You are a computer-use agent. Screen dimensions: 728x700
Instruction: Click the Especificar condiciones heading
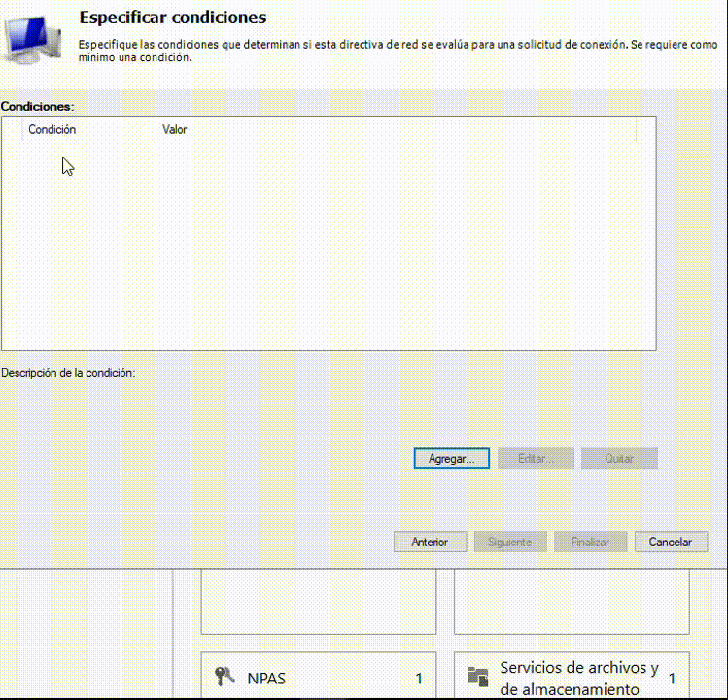(x=172, y=17)
